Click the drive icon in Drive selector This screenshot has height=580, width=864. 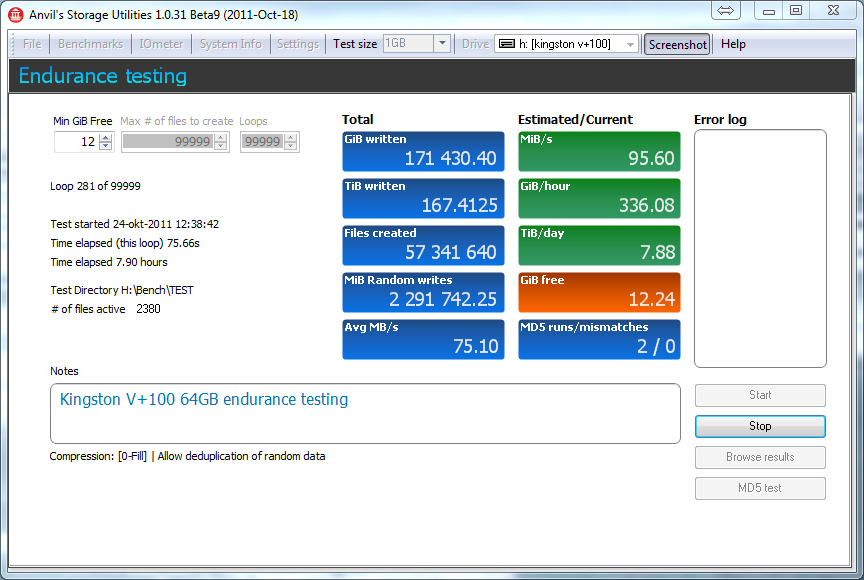tap(506, 44)
